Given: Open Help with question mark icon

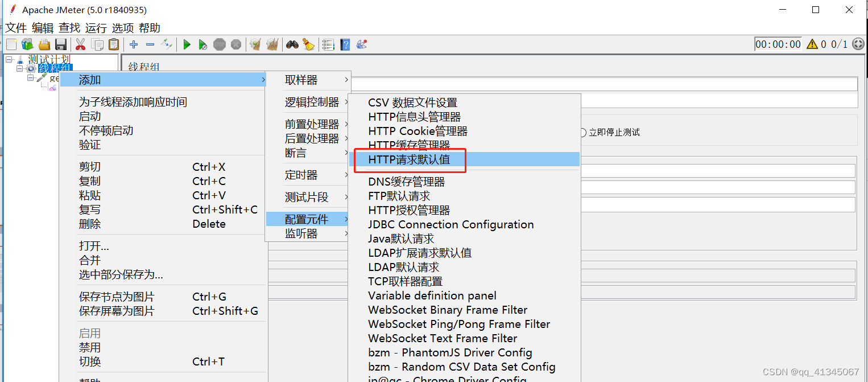Looking at the screenshot, I should pyautogui.click(x=345, y=44).
